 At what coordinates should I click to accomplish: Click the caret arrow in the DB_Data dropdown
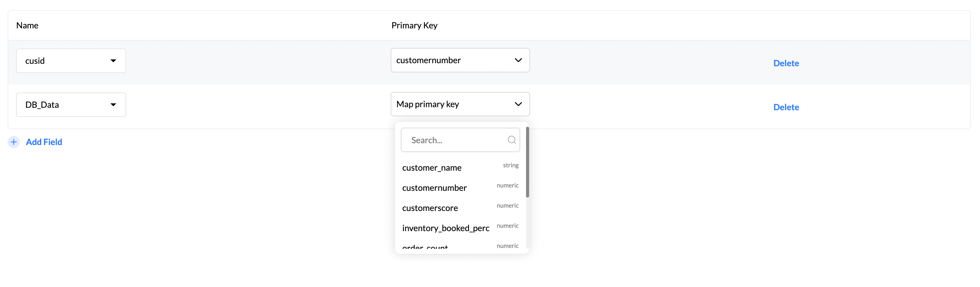click(x=113, y=105)
